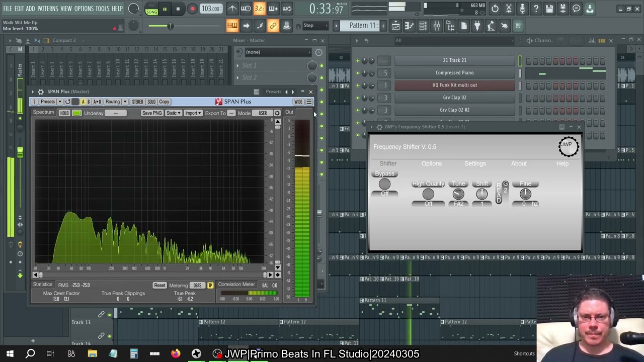Select the Compressed Piano channel
Image resolution: width=644 pixels, height=362 pixels.
[x=454, y=73]
